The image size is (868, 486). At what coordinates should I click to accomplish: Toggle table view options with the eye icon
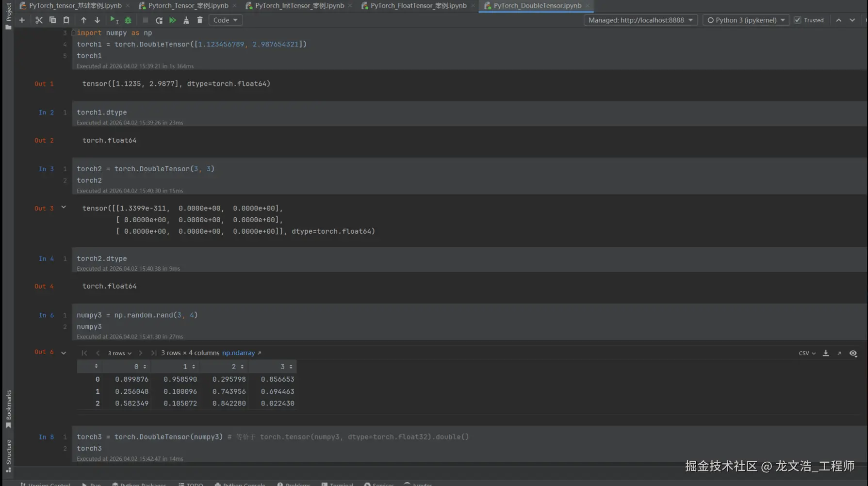click(x=853, y=353)
